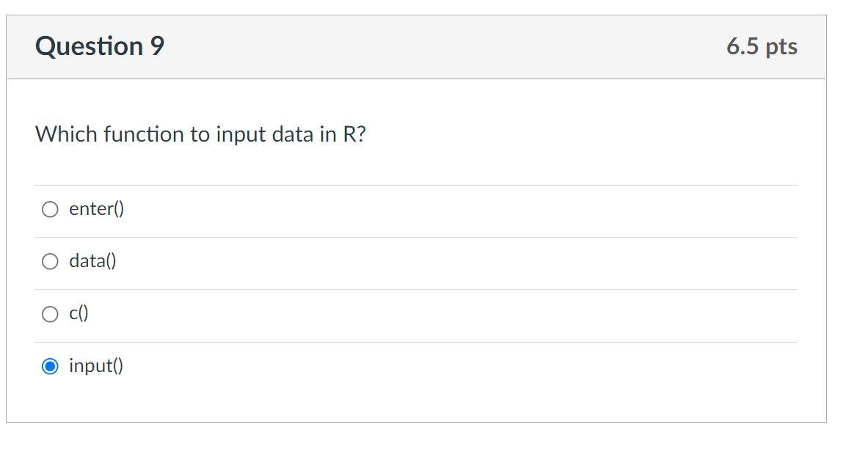
Task: Click the input() answer label
Action: click(x=95, y=365)
